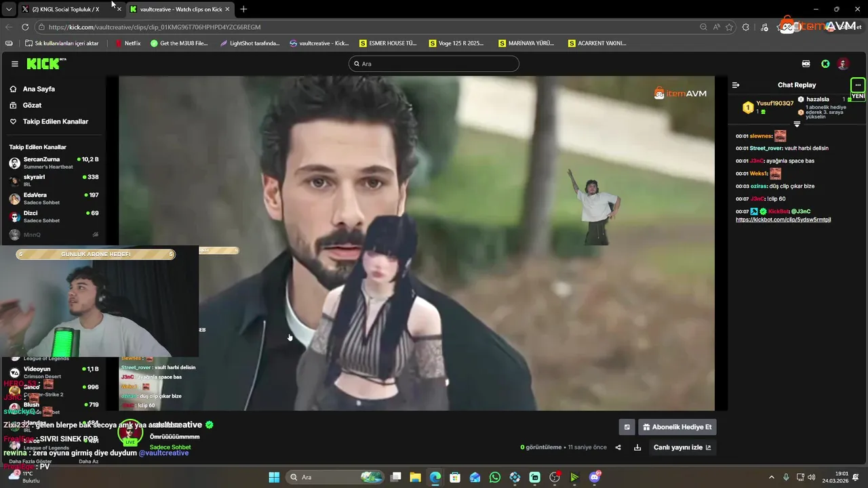The width and height of the screenshot is (868, 488).
Task: Open browser tab search dropdown
Action: click(x=8, y=9)
